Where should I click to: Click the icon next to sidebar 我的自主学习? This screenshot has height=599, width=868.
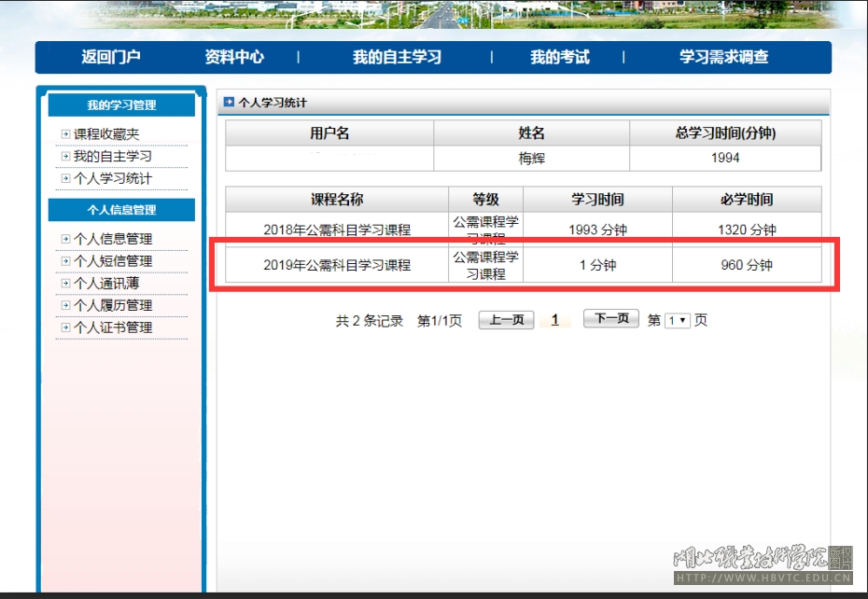pyautogui.click(x=65, y=157)
